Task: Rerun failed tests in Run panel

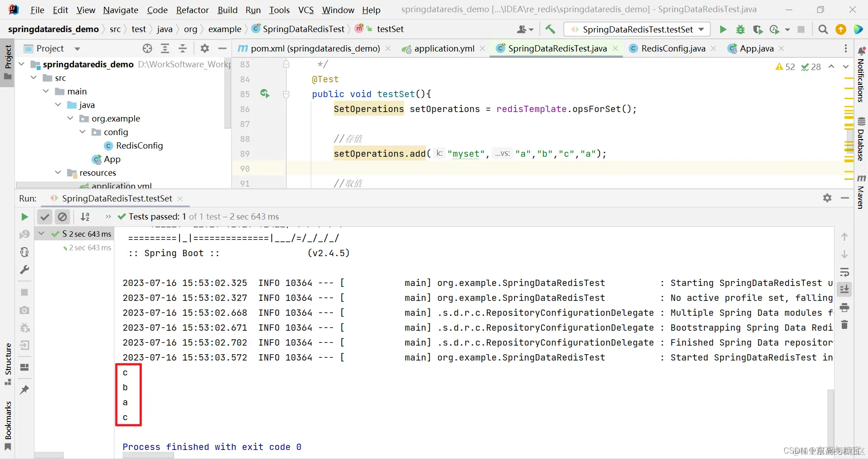Action: (24, 234)
